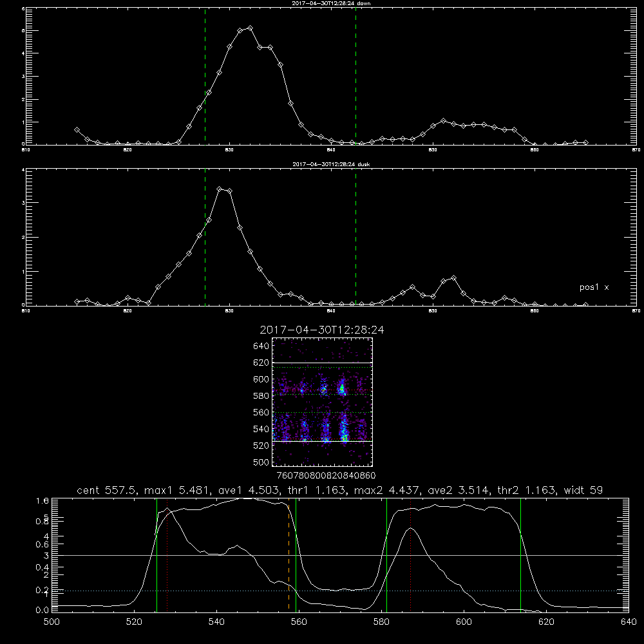Click dawn plot x-axis label 830
This screenshot has width=644, height=644.
[x=229, y=150]
